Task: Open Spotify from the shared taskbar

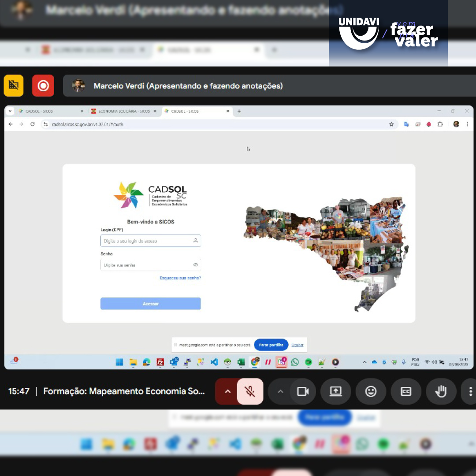Action: point(309,362)
